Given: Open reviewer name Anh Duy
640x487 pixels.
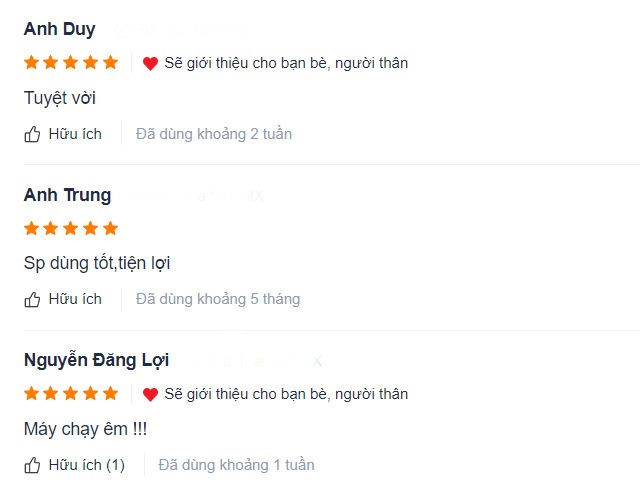Looking at the screenshot, I should pos(60,29).
